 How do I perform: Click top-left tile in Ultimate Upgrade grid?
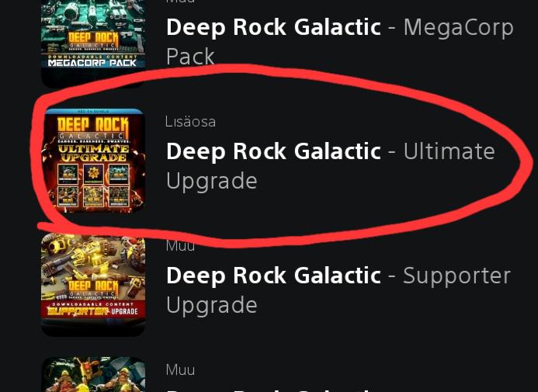[x=68, y=174]
